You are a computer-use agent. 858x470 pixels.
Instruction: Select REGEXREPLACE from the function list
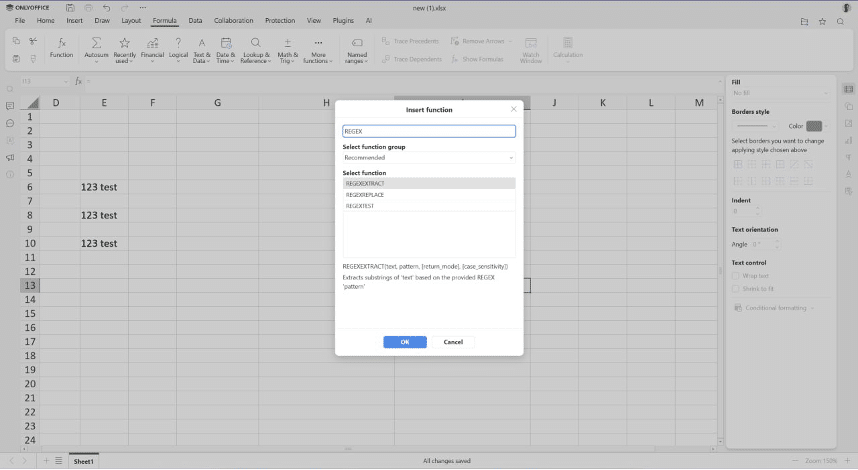365,195
